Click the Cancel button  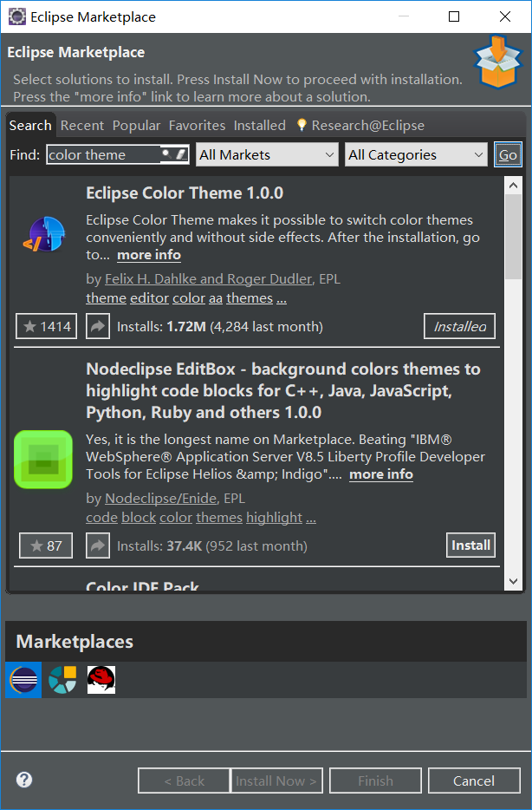click(x=474, y=781)
